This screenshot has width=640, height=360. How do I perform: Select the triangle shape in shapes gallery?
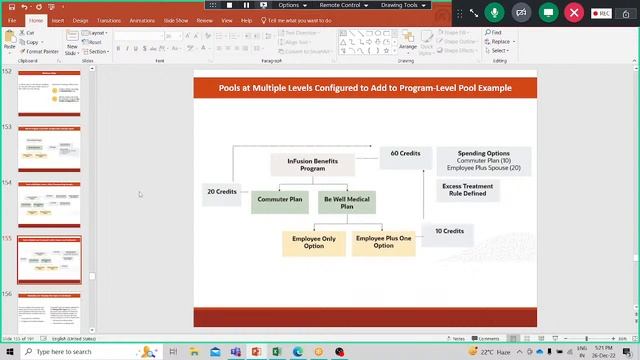pyautogui.click(x=343, y=42)
